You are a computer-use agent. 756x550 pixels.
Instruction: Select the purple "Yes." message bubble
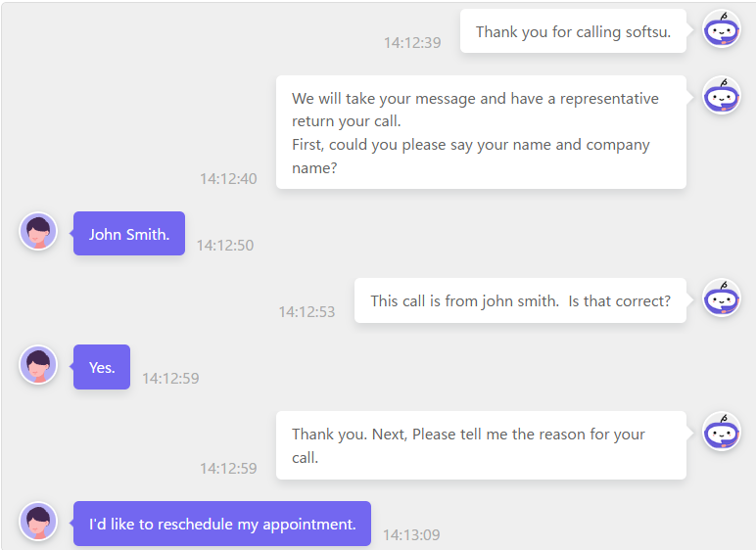102,367
